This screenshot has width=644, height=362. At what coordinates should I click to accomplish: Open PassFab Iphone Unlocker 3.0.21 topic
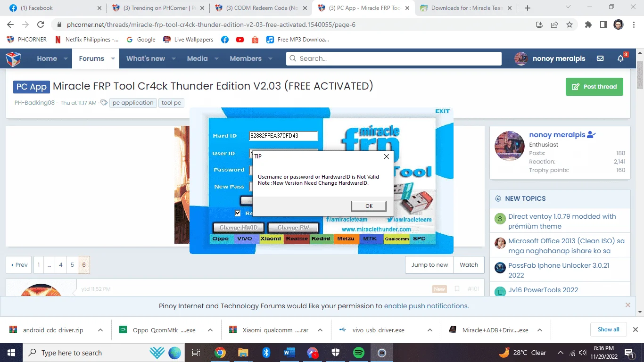point(559,270)
